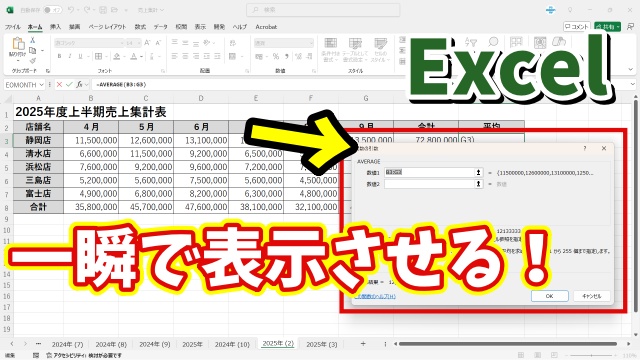640x360 pixels.
Task: Click OK in function arguments dialog
Action: point(549,296)
